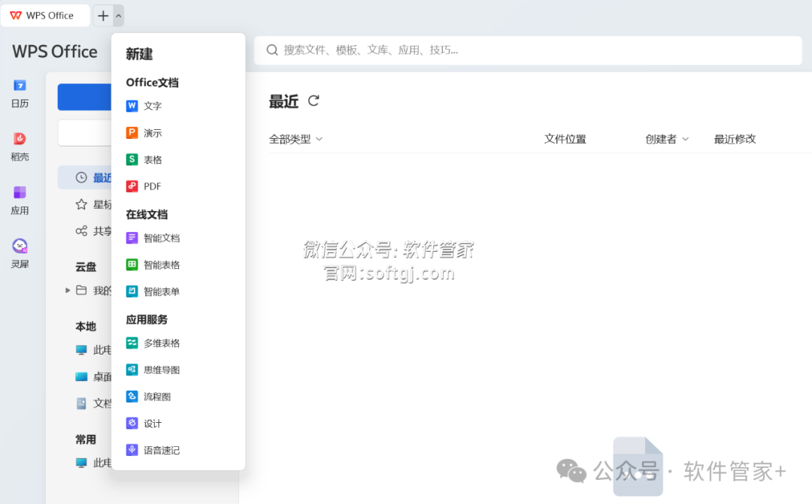
Task: Open the 日历 calendar sidebar icon
Action: 20,86
